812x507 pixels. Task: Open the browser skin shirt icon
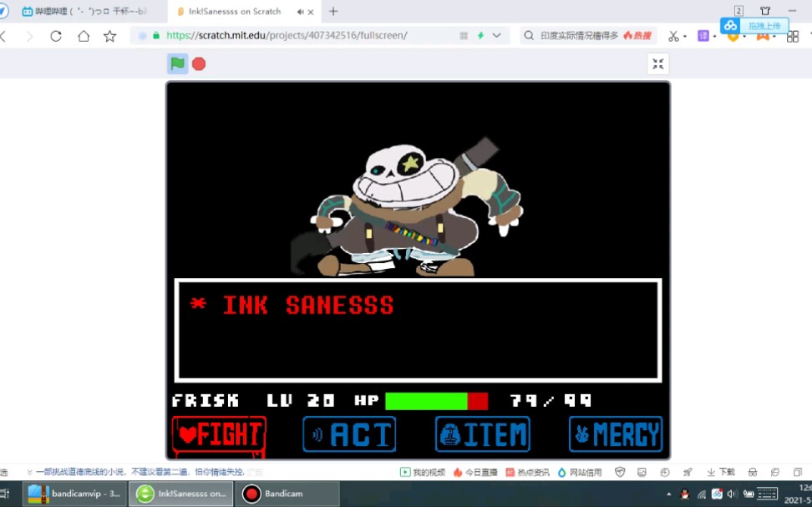(x=765, y=11)
